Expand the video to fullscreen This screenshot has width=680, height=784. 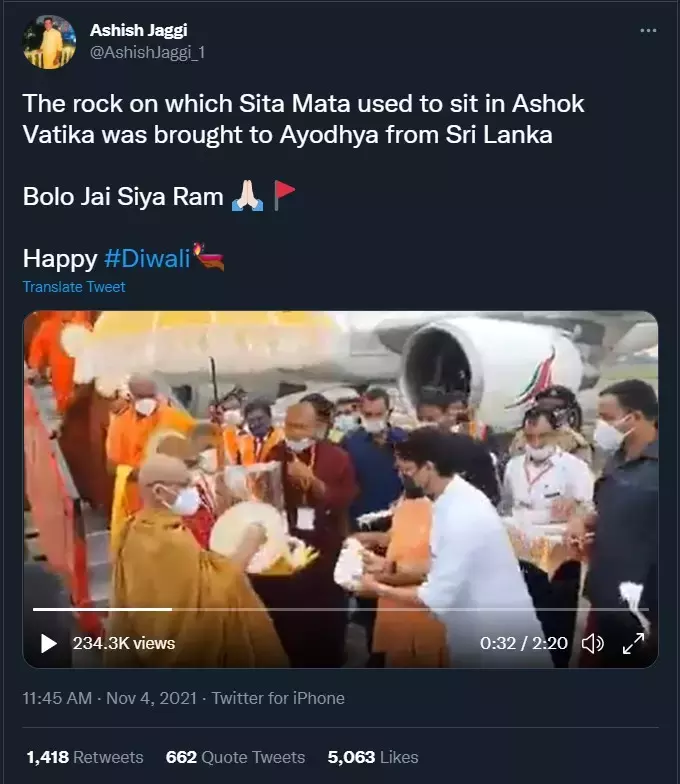point(633,644)
